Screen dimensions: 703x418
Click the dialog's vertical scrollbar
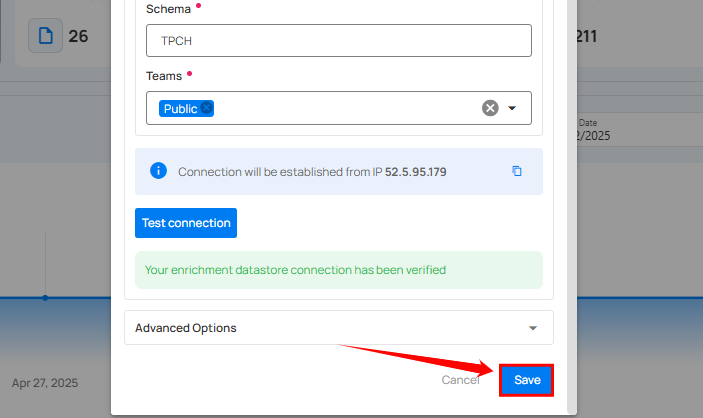(x=572, y=200)
